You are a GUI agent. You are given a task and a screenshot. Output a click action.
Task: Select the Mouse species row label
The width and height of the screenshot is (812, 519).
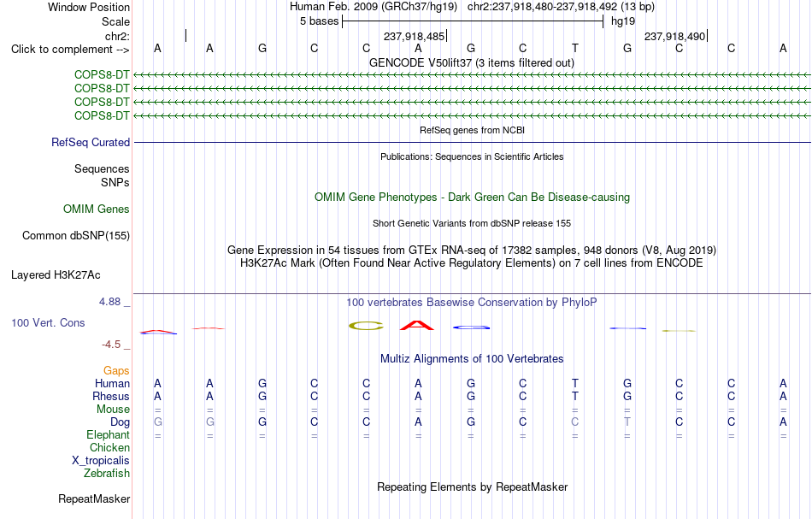[x=113, y=410]
